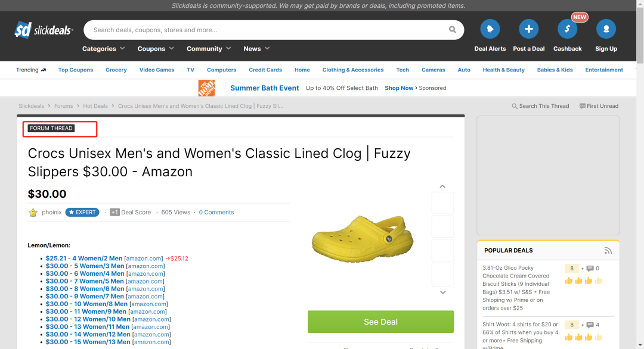
Task: Click the +1 Deal Score vote badge
Action: 115,212
